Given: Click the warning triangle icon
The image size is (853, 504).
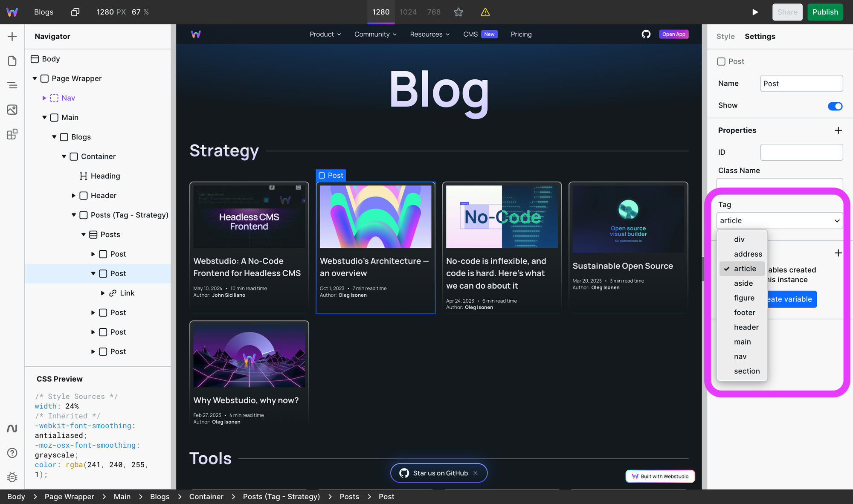Looking at the screenshot, I should click(x=485, y=12).
